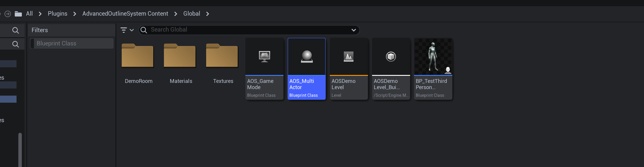Select the BP_TestThirdPerson character thumbnail
Viewport: 644px width, 167px height.
point(433,57)
